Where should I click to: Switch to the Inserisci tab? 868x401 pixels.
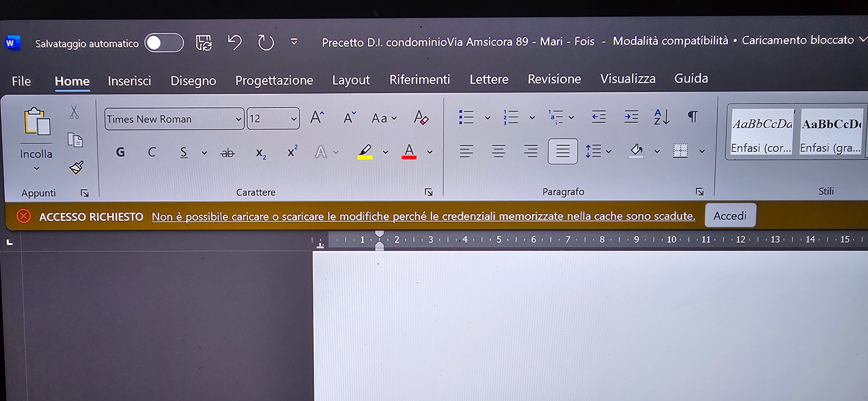tap(129, 81)
